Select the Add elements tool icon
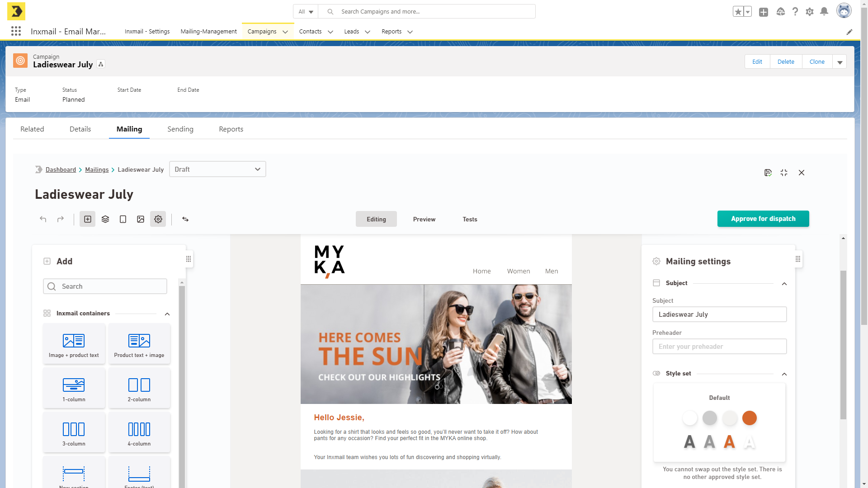The image size is (868, 488). point(88,219)
